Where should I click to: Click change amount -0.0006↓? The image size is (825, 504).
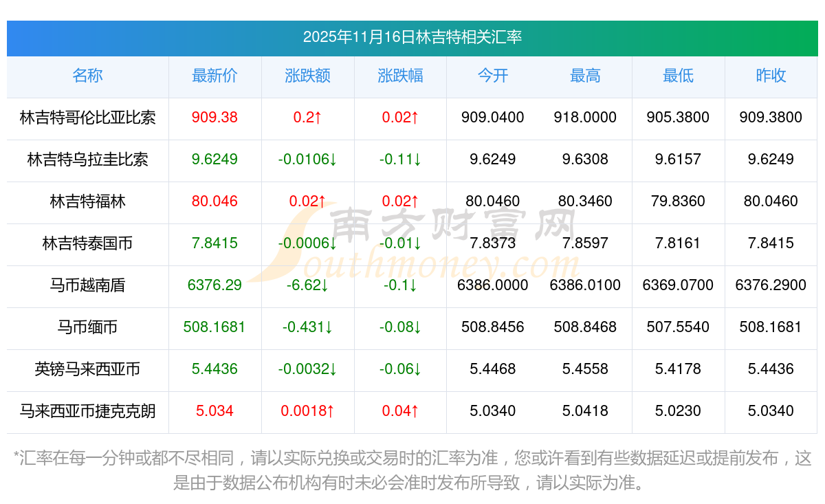coord(307,243)
